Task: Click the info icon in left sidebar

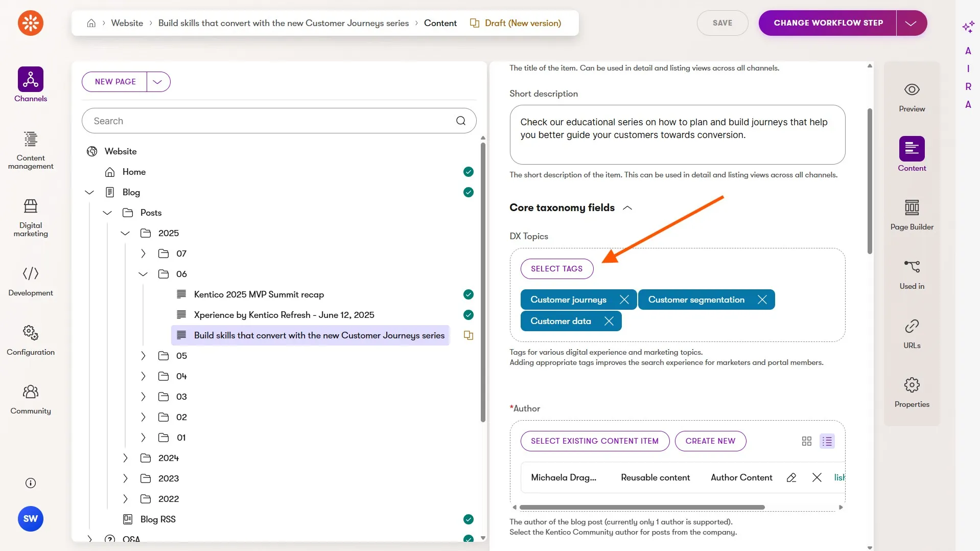Action: click(31, 483)
